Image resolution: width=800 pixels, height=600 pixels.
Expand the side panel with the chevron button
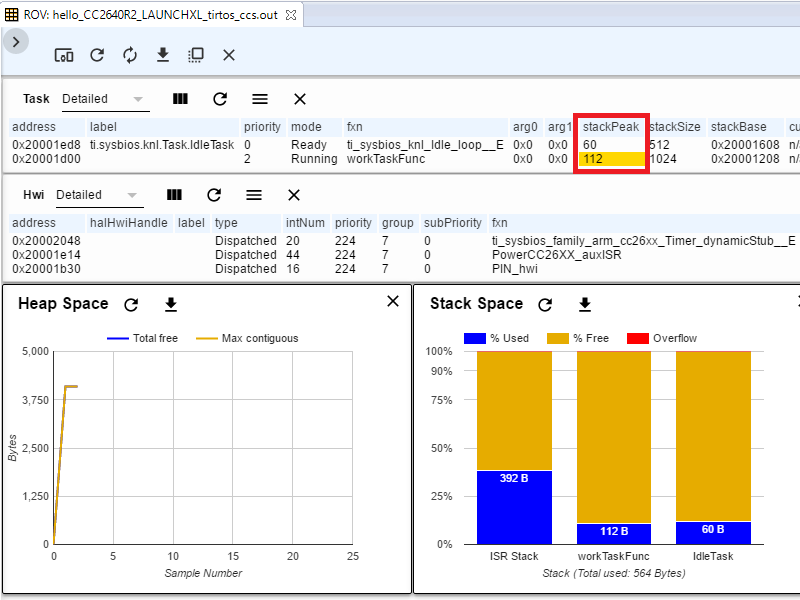click(17, 41)
